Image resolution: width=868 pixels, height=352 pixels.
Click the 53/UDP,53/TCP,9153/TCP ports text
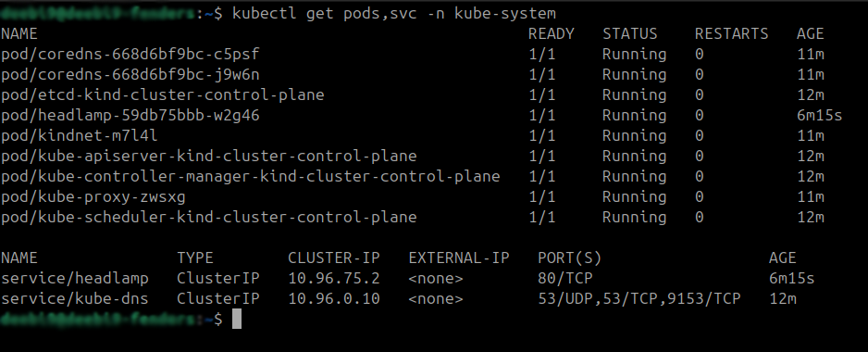pos(639,299)
